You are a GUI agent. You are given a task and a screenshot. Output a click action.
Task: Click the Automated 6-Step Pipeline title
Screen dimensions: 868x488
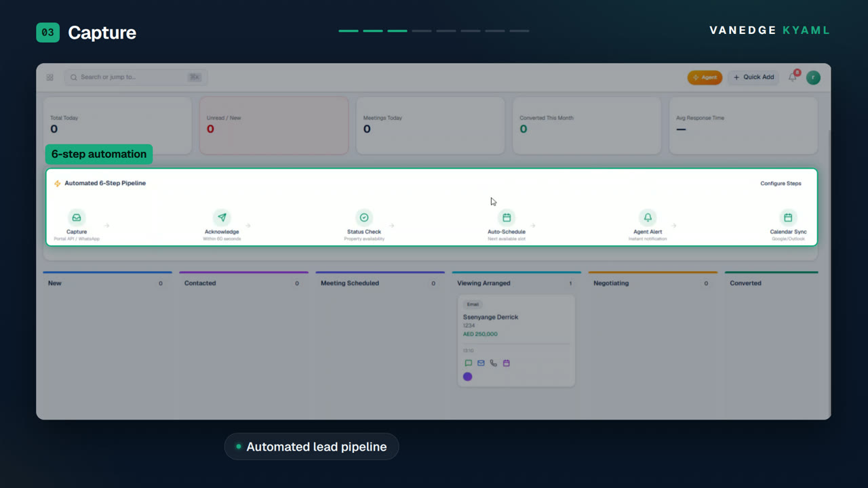[105, 183]
